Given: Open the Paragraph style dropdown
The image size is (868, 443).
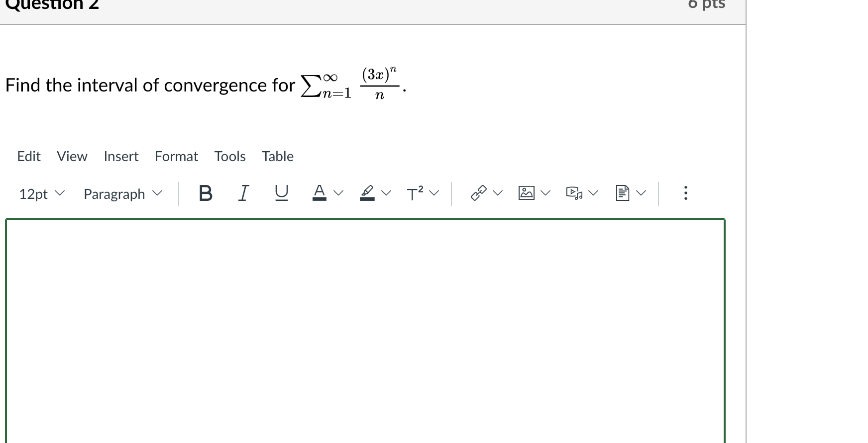Looking at the screenshot, I should tap(122, 194).
